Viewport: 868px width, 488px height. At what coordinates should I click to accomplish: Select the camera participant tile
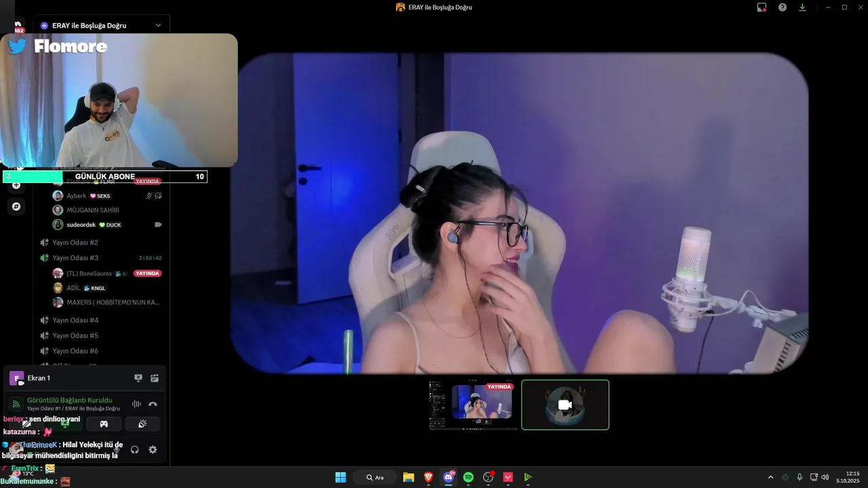point(565,405)
